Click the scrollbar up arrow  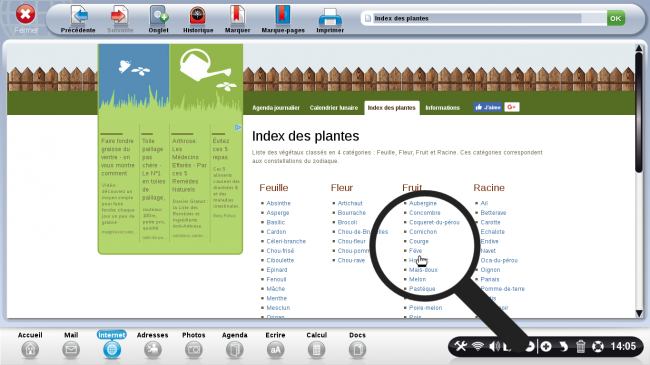point(639,48)
